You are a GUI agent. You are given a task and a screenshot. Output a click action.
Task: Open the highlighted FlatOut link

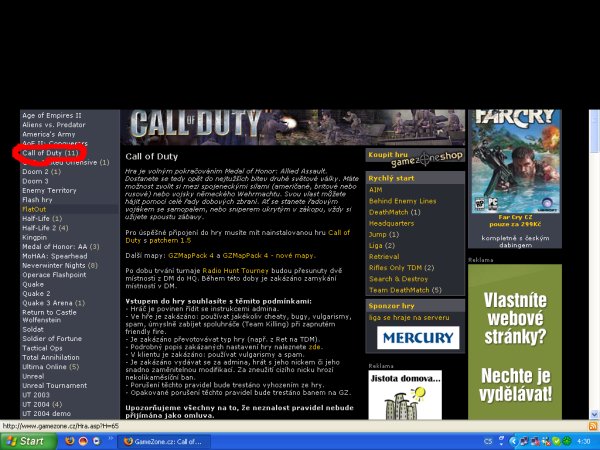click(34, 209)
